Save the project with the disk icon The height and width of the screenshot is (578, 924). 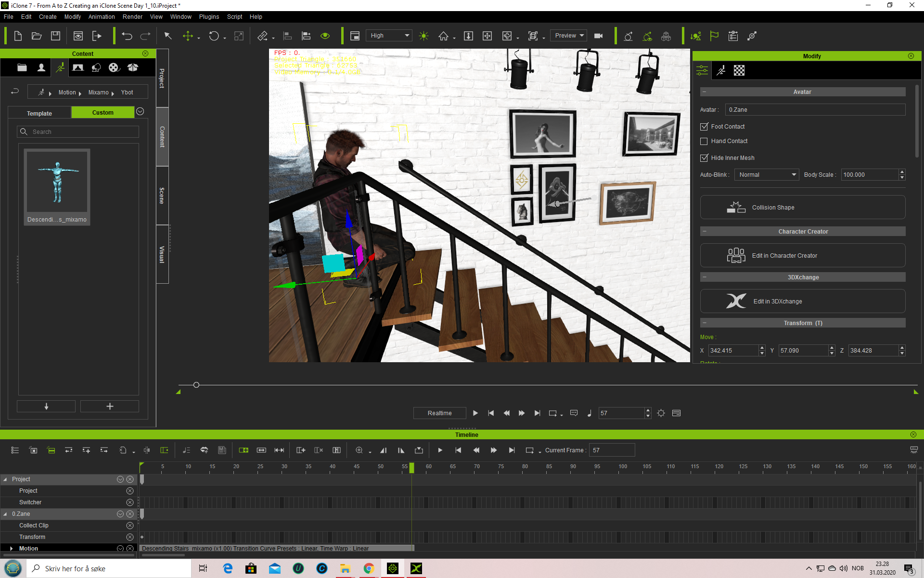click(55, 36)
